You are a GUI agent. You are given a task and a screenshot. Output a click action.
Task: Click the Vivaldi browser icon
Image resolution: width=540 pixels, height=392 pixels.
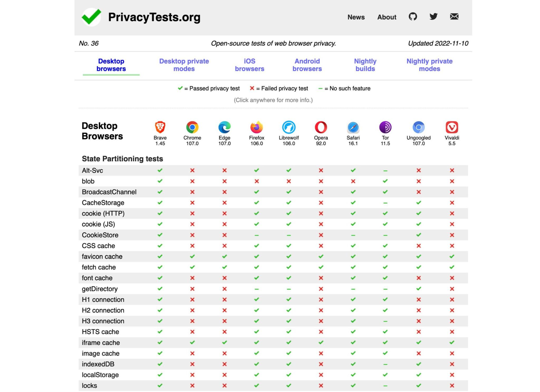click(452, 127)
